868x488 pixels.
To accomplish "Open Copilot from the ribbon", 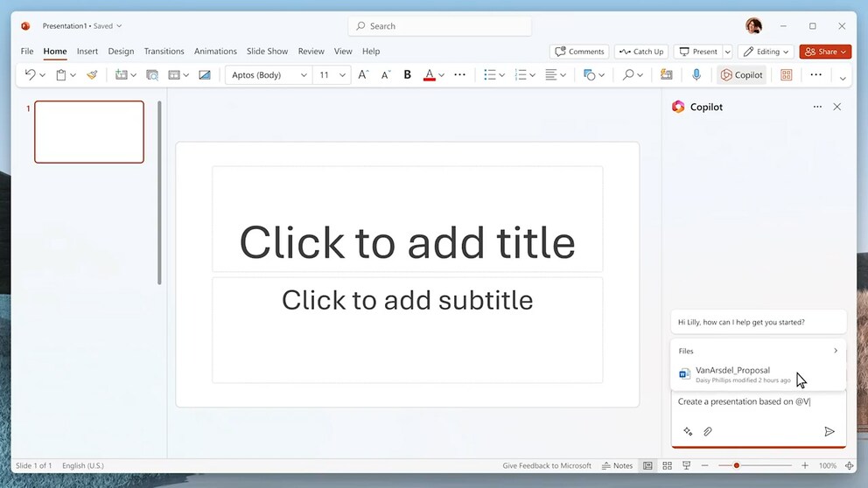I will [x=742, y=75].
